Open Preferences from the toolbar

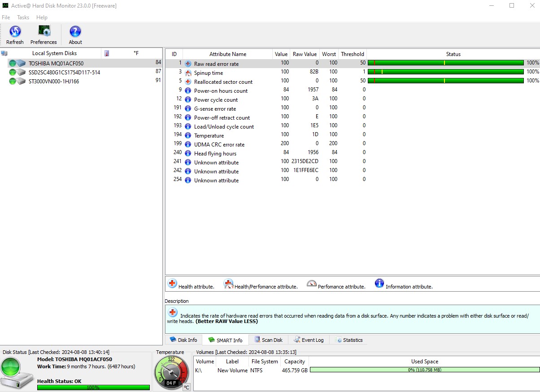44,32
